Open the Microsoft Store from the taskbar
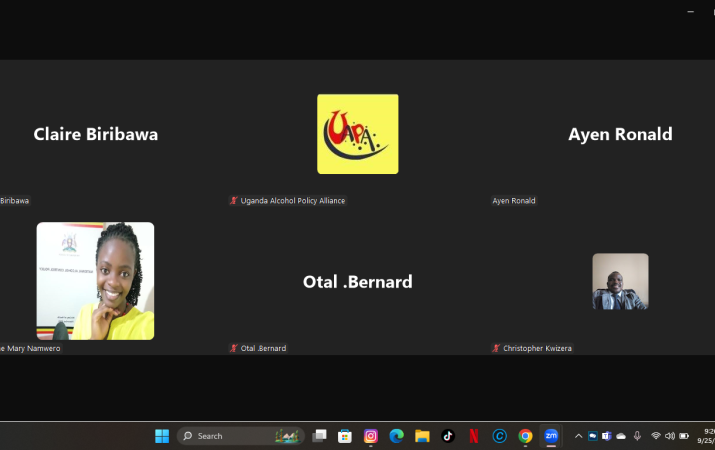The width and height of the screenshot is (715, 450). tap(345, 436)
